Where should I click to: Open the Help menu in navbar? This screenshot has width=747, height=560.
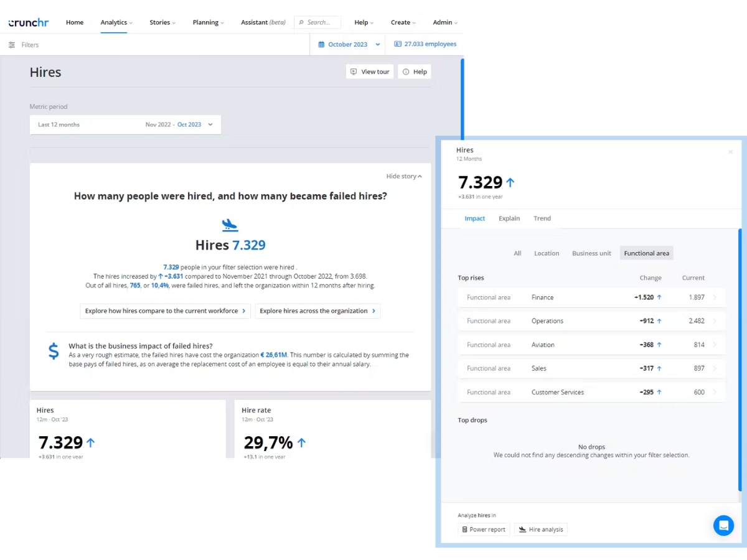point(364,22)
